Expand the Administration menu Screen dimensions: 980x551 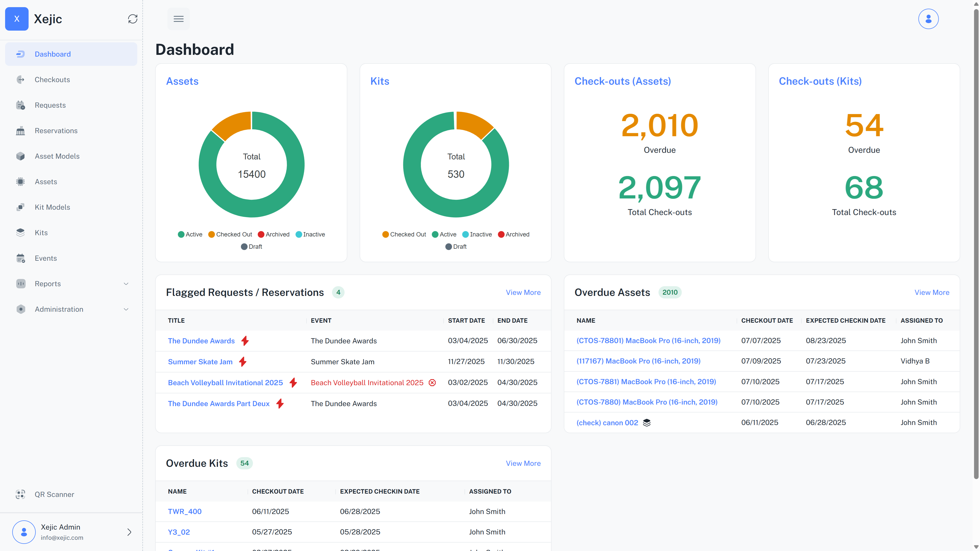(59, 309)
